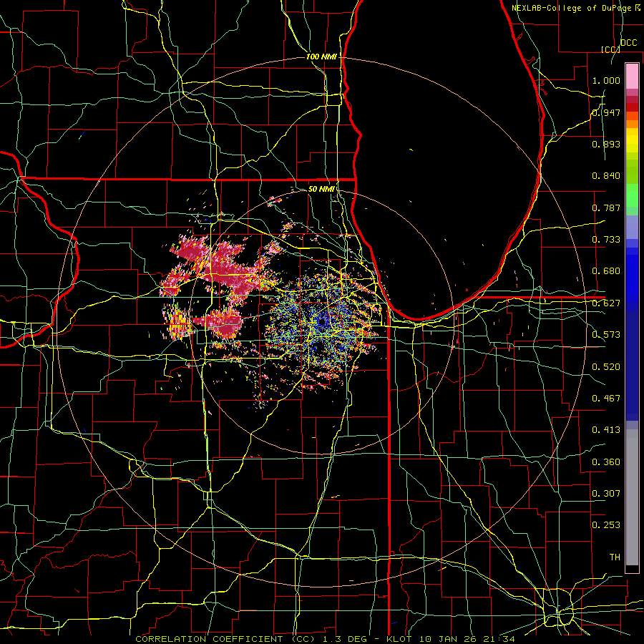Click the 1.000 color scale value
644x644 pixels.
[606, 80]
